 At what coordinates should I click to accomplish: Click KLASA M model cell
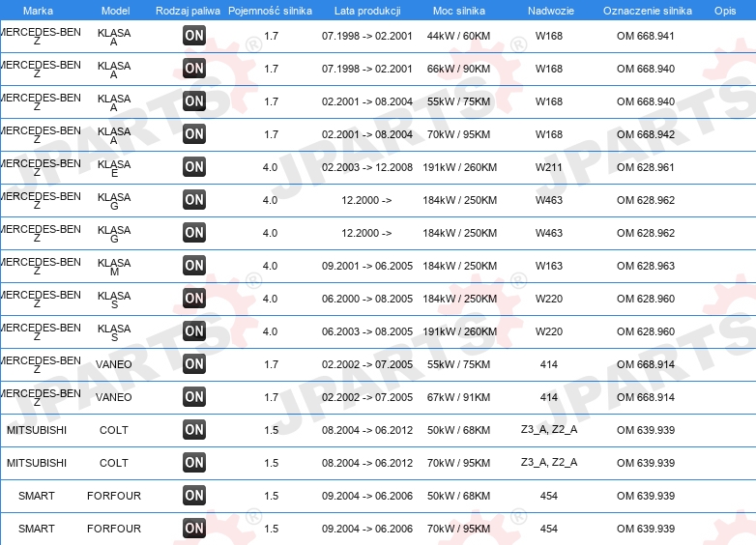coord(114,267)
